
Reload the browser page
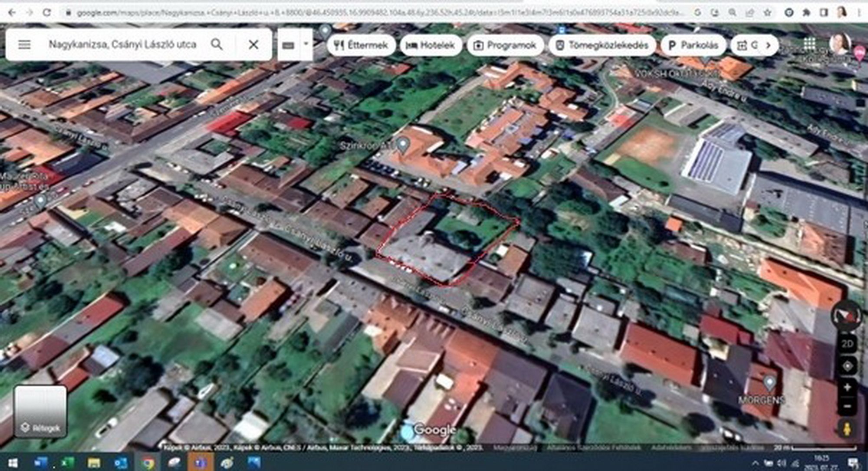47,13
